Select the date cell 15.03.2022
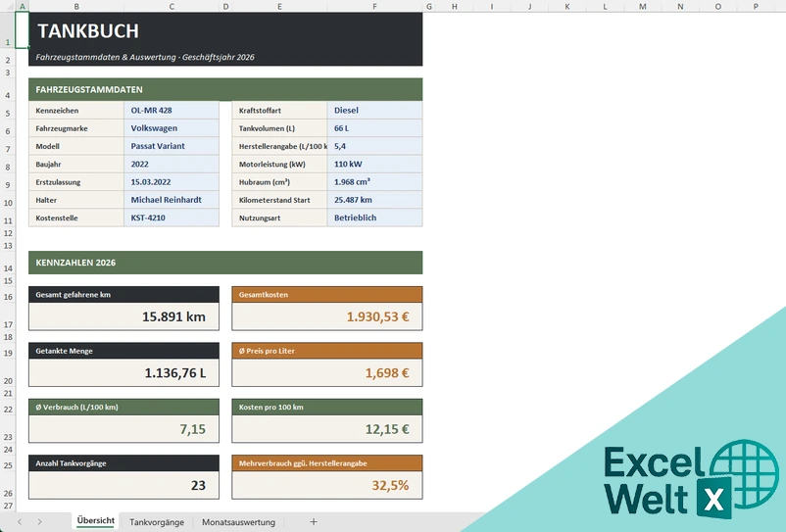 172,182
